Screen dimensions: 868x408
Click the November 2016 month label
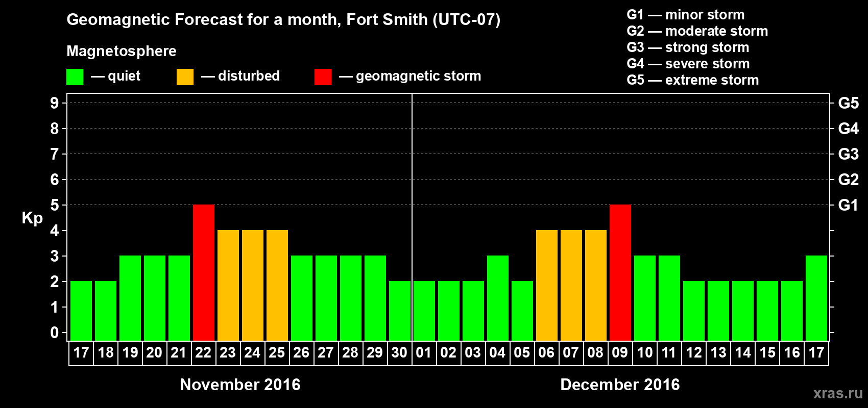pyautogui.click(x=240, y=385)
